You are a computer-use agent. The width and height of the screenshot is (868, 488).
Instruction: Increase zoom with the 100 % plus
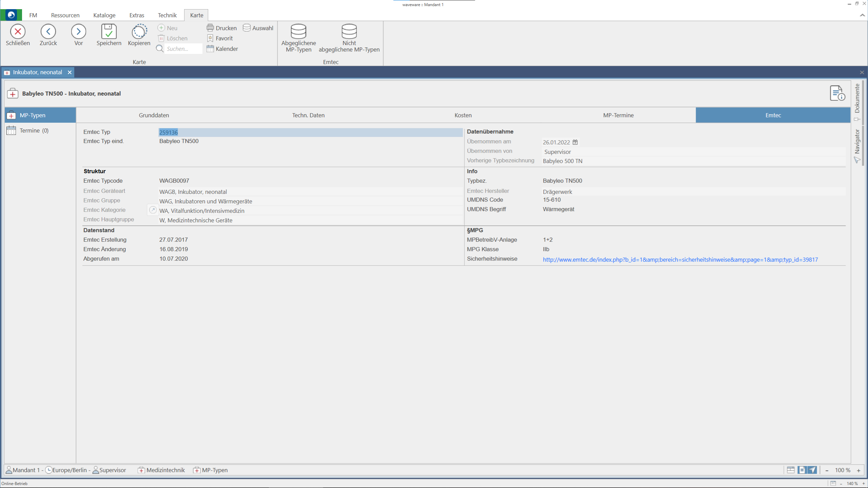pos(859,470)
